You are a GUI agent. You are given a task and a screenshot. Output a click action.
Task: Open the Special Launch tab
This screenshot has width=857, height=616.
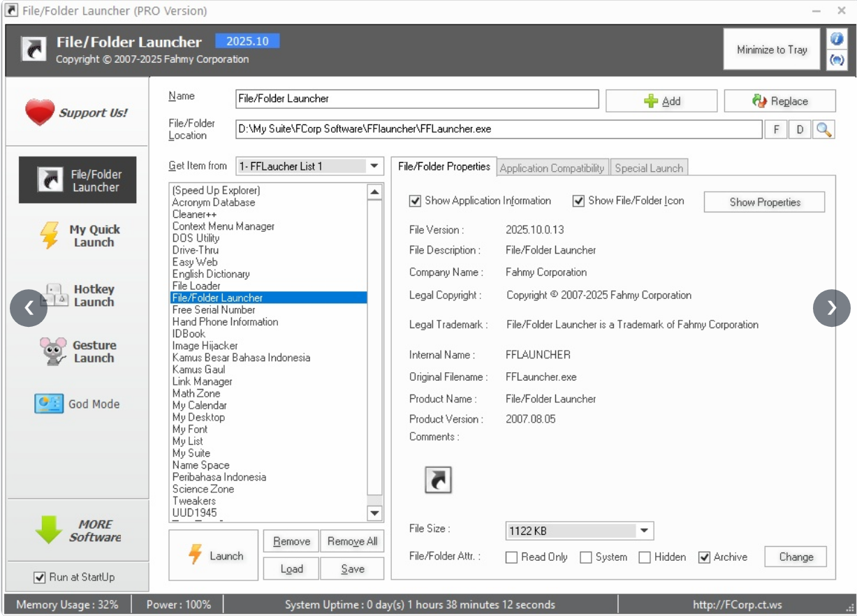[649, 168]
